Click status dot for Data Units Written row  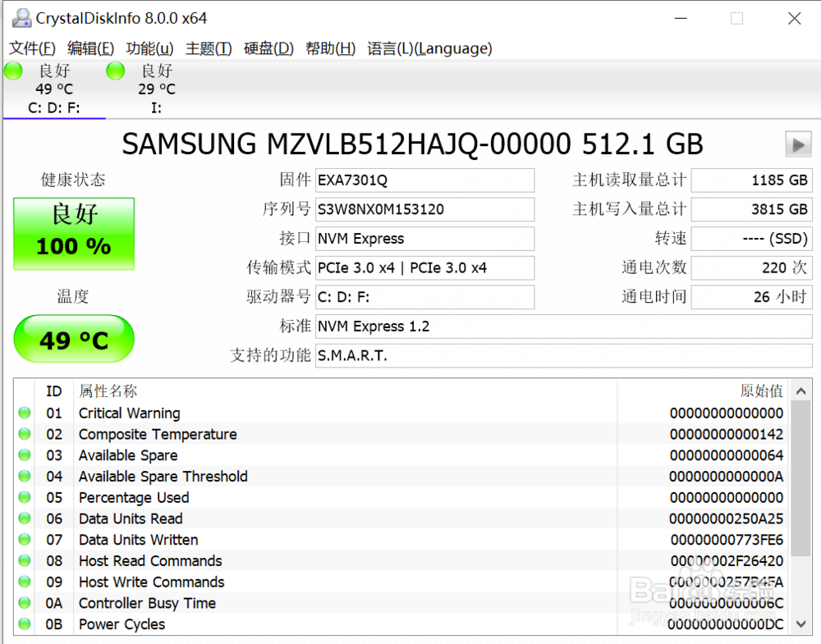pos(25,539)
